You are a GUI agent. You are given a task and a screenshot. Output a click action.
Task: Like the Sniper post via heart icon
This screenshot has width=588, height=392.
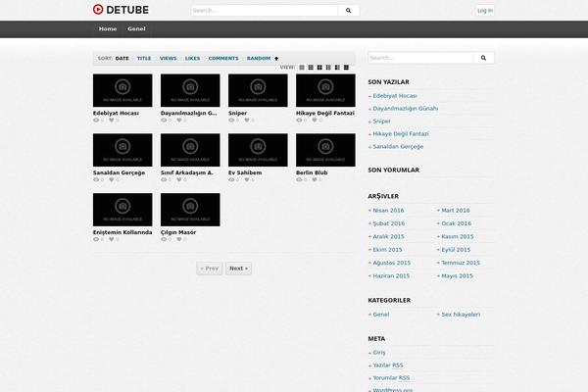point(247,120)
